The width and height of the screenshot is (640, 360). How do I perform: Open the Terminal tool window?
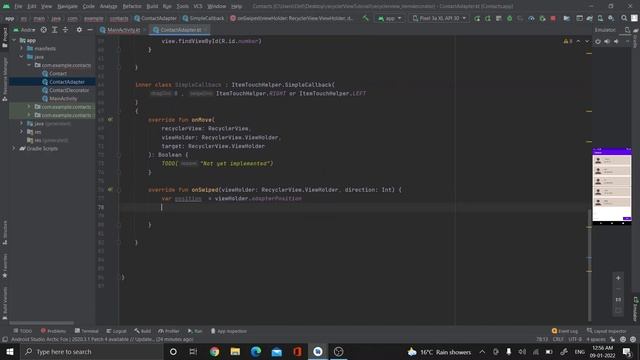coord(87,331)
